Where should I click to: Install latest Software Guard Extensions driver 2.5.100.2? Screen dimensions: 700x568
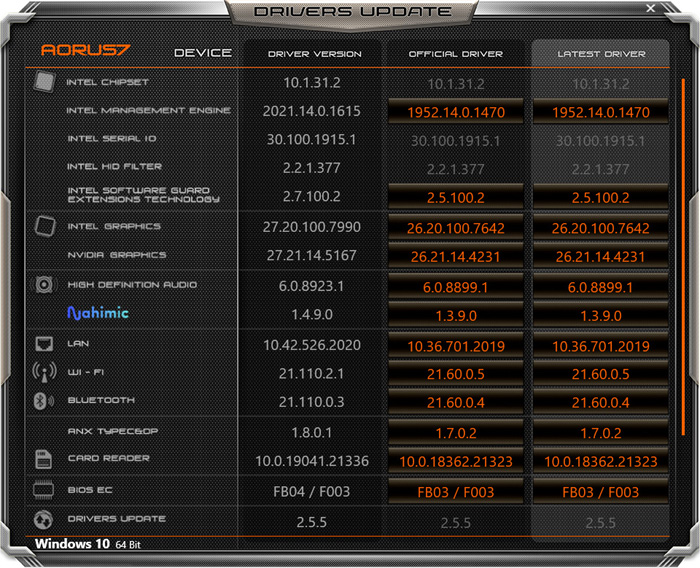(601, 197)
